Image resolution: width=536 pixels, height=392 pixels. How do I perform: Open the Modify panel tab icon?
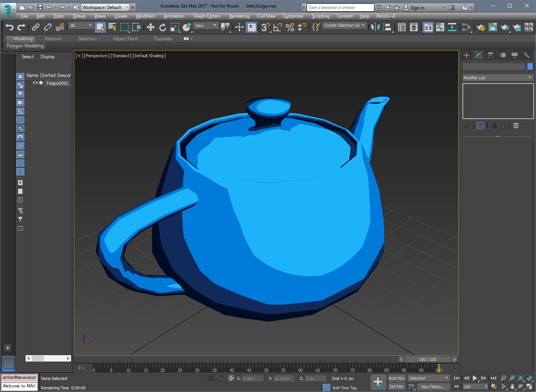(x=478, y=55)
